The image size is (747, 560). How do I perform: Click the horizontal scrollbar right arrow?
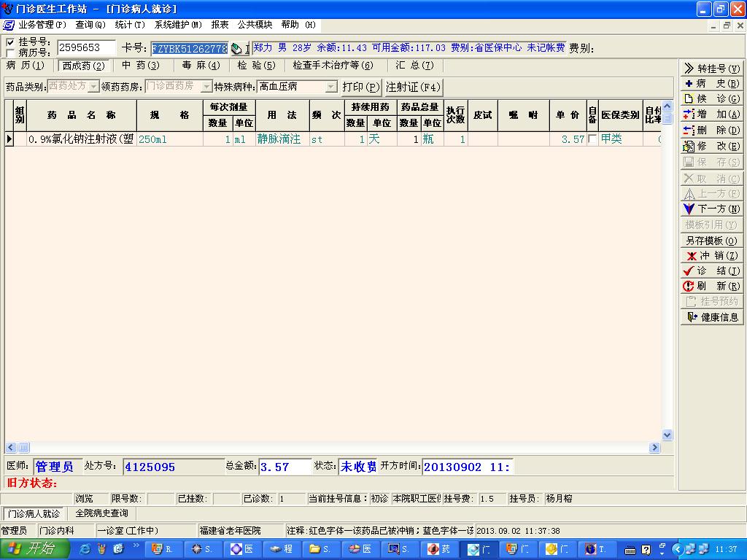655,448
